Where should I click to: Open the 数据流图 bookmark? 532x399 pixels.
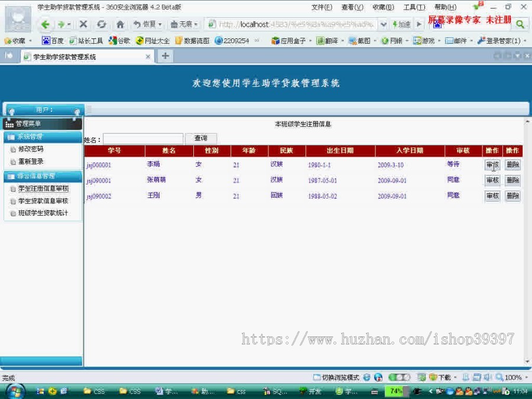coord(192,41)
